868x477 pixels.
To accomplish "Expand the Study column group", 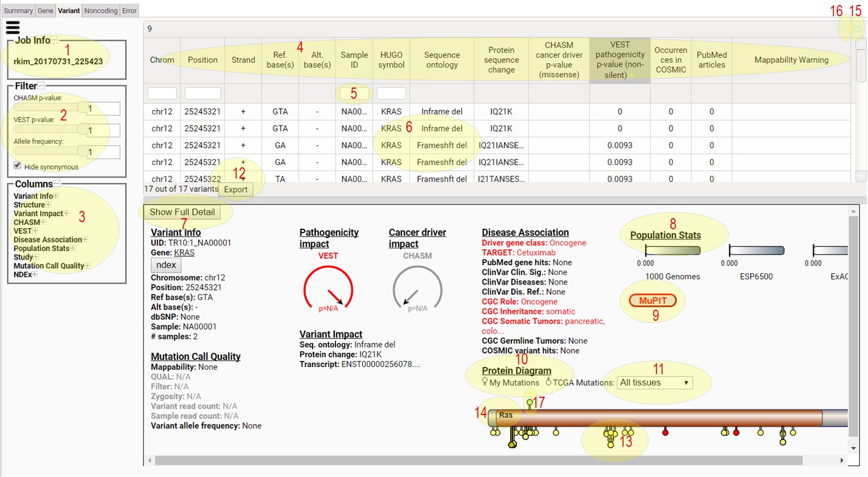I will (36, 257).
